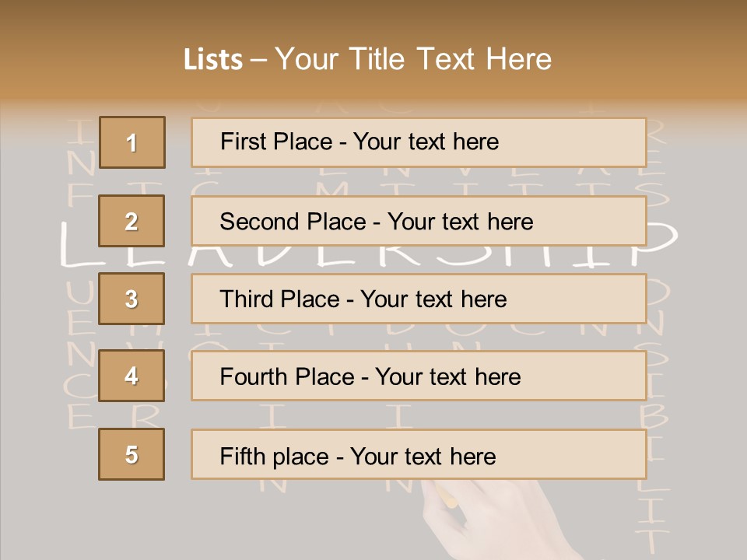The width and height of the screenshot is (747, 560).
Task: Click 'Your text here' in Second Place bar
Action: pyautogui.click(x=460, y=222)
